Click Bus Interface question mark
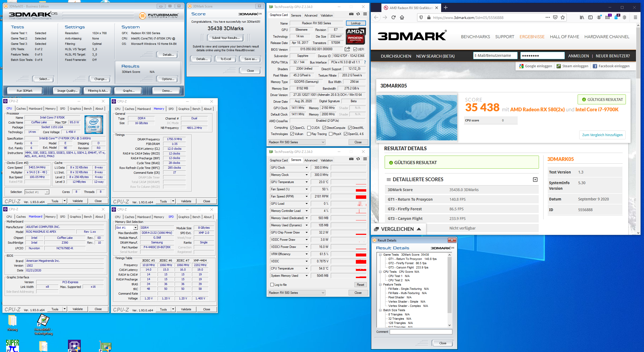 click(365, 62)
